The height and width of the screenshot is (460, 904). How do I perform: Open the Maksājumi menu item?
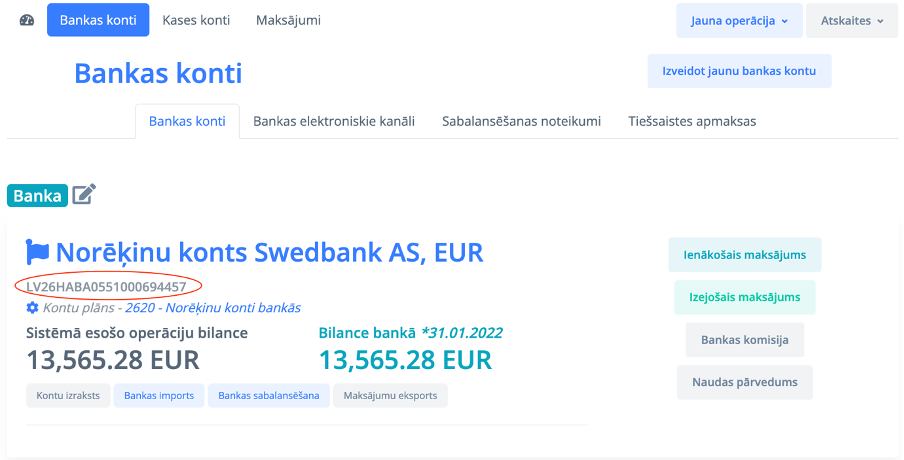click(289, 21)
